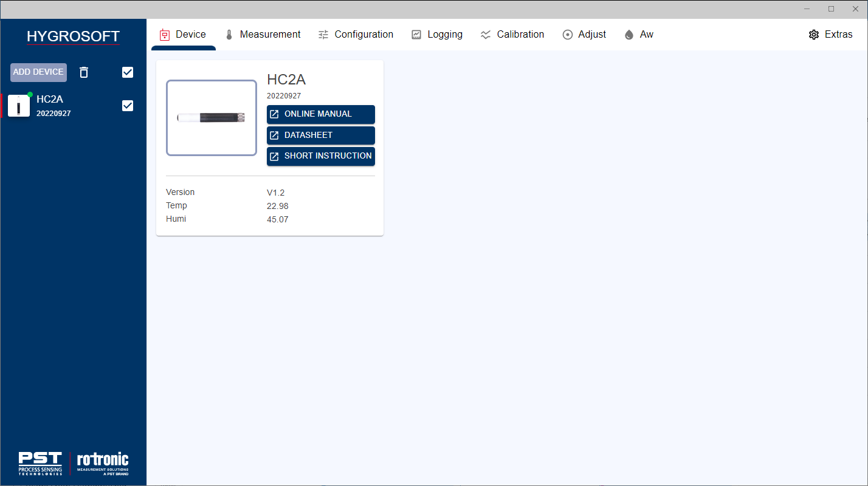Go to the Logging tab
This screenshot has height=486, width=868.
436,35
